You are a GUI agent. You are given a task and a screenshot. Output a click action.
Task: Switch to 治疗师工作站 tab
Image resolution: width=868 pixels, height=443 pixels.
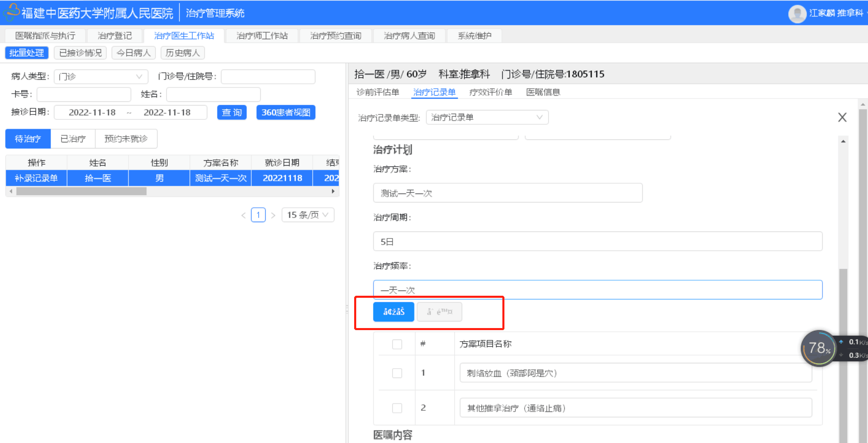point(262,36)
